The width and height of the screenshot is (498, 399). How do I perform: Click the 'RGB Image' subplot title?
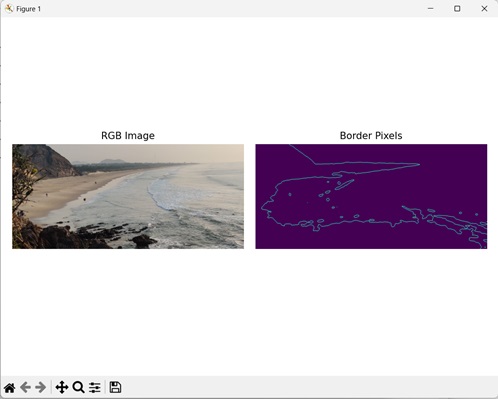click(128, 136)
